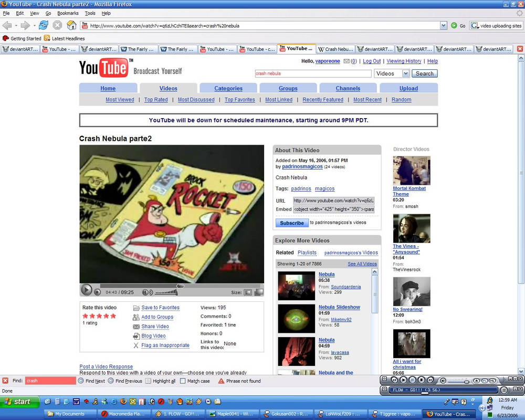Open the Forward button history dropdown arrow

coord(34,25)
